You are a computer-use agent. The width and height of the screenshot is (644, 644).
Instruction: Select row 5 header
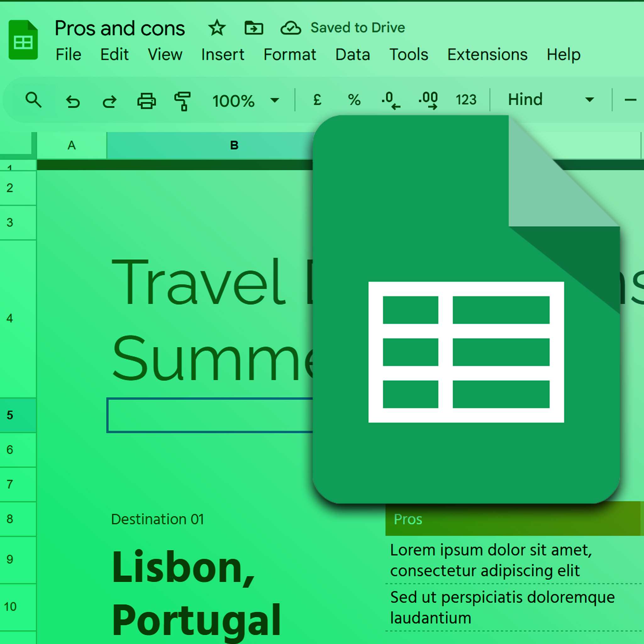[18, 415]
